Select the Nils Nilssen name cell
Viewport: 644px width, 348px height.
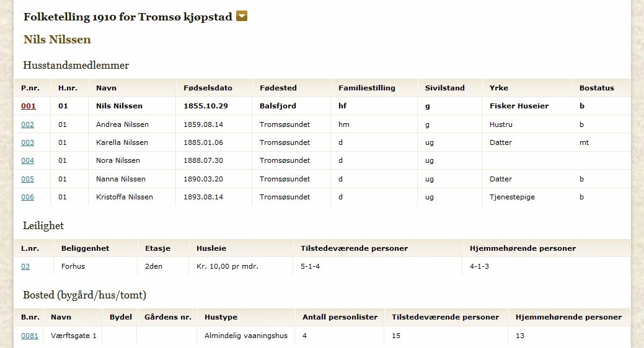click(119, 106)
